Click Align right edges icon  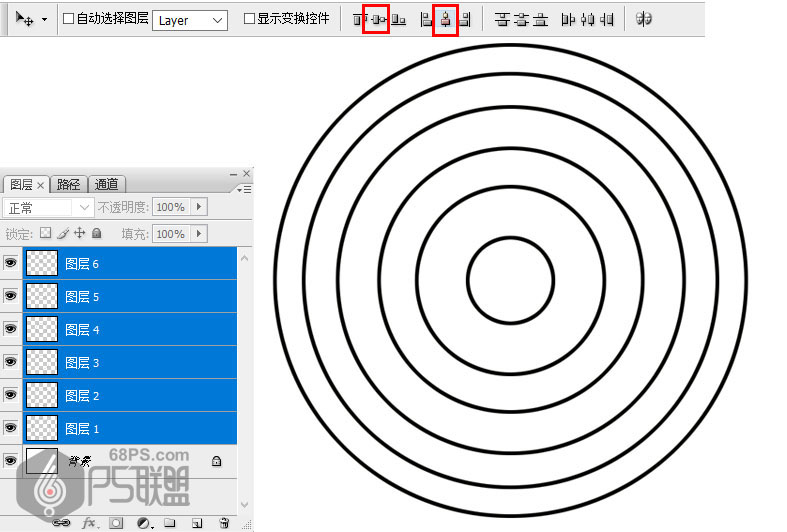(465, 20)
